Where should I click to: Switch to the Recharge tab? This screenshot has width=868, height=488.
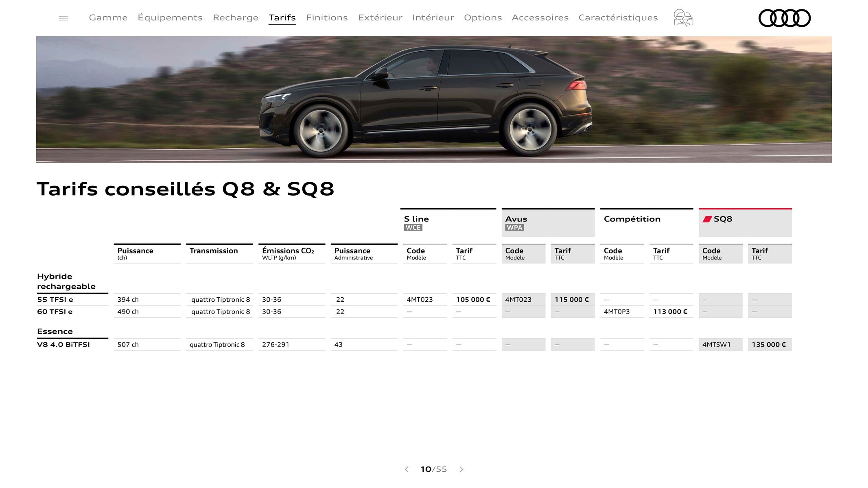[236, 17]
